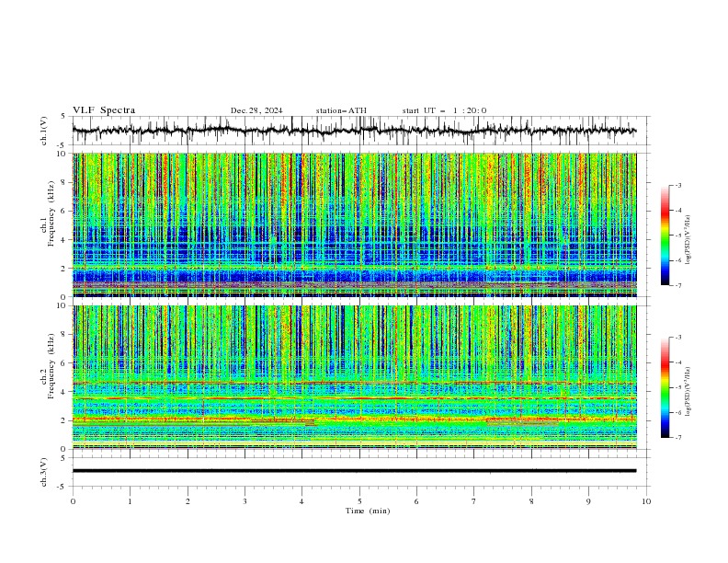Click the 'start UT = 1:20:0' text
The height and width of the screenshot is (563, 728).
click(444, 110)
